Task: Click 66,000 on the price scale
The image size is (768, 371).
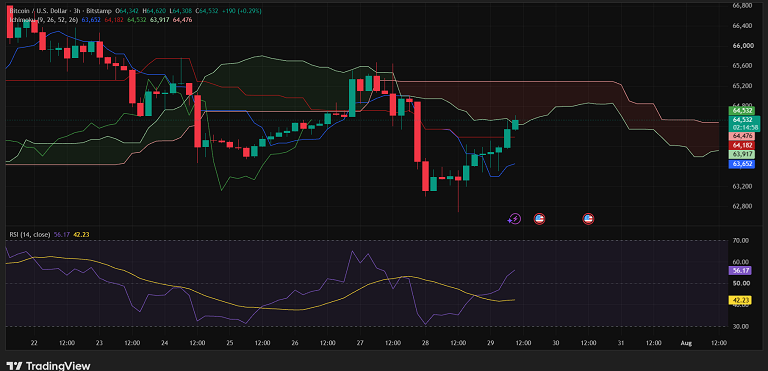Action: tap(742, 46)
